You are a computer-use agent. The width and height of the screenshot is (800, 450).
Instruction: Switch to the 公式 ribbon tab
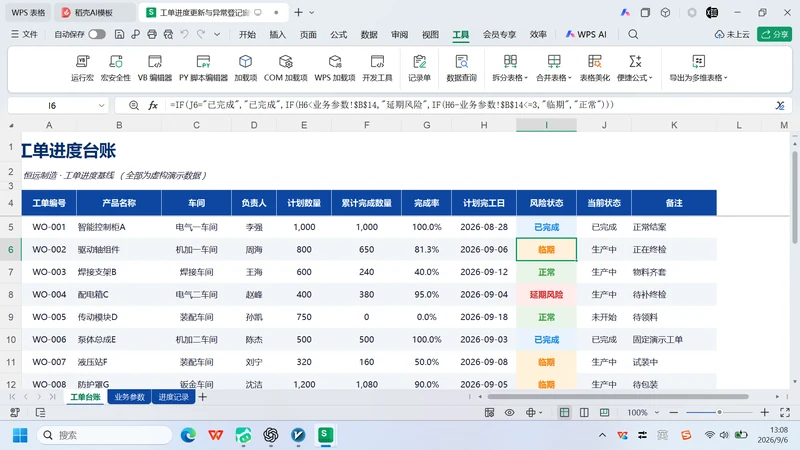click(338, 34)
